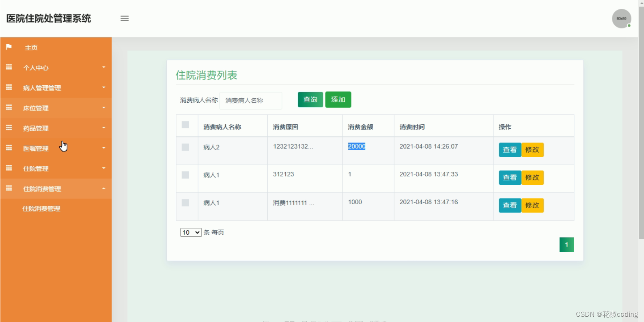The image size is (644, 322).
Task: Click the flag icon beside 主页
Action: 9,47
